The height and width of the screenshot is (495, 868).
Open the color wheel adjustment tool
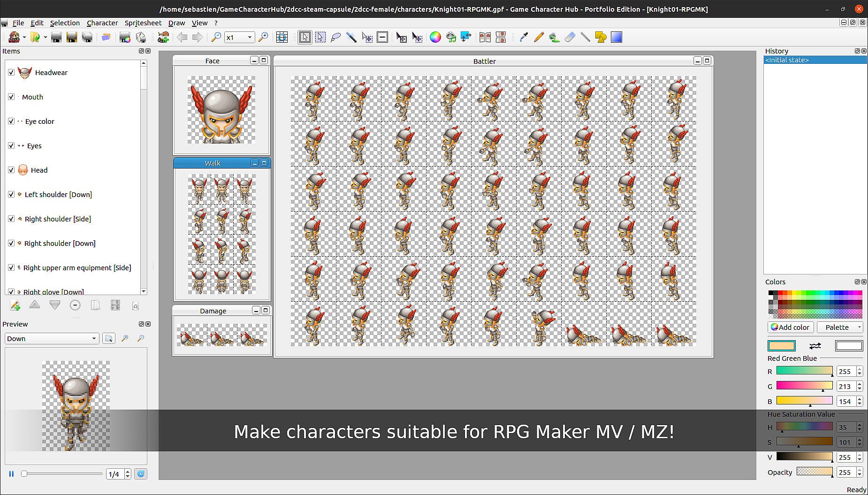435,38
